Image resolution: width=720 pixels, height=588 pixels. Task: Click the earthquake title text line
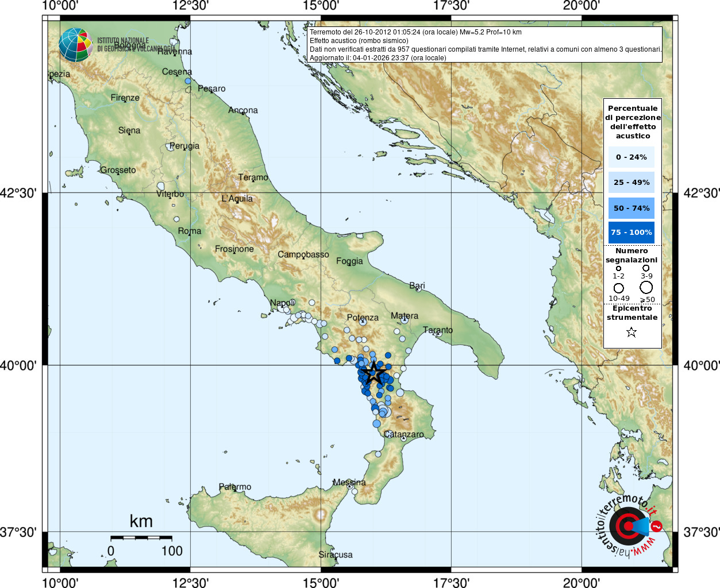pos(415,32)
